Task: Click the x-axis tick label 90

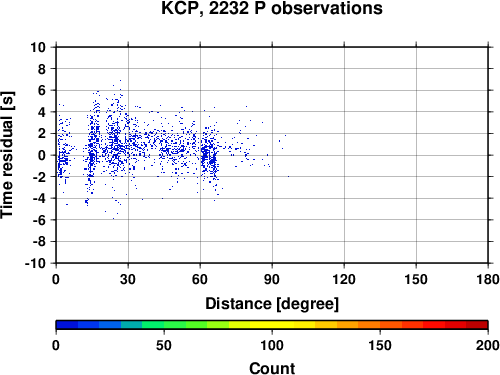Action: click(272, 279)
